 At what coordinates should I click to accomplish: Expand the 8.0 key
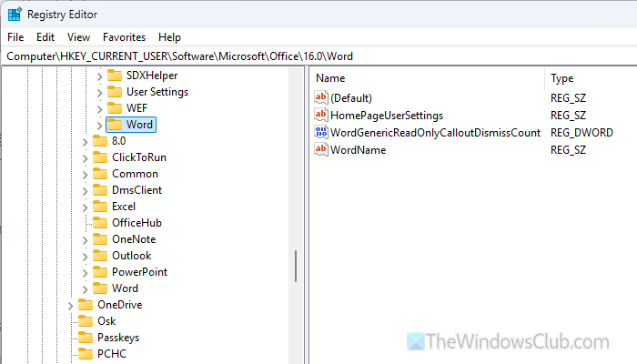(85, 142)
